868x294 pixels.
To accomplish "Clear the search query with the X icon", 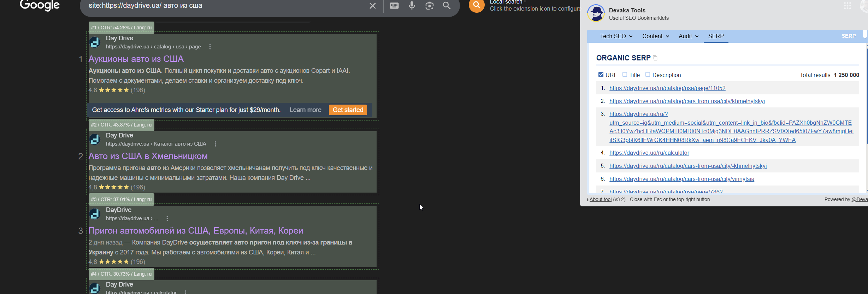I will (373, 6).
